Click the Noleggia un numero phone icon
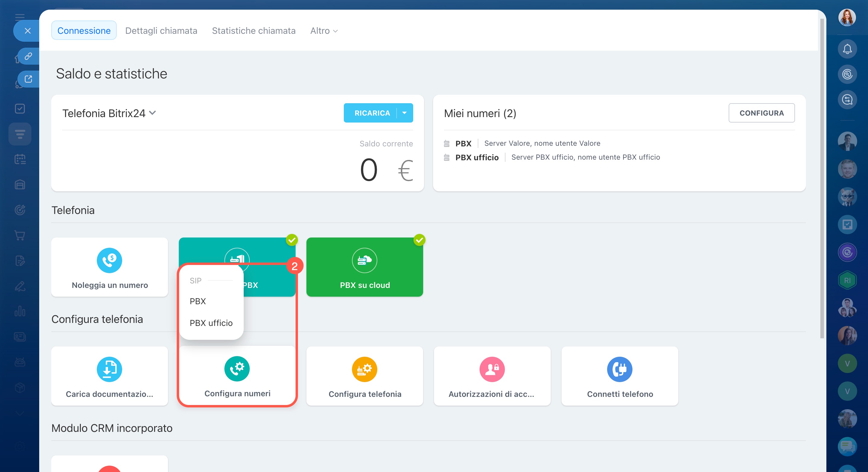The image size is (868, 472). pos(109,260)
